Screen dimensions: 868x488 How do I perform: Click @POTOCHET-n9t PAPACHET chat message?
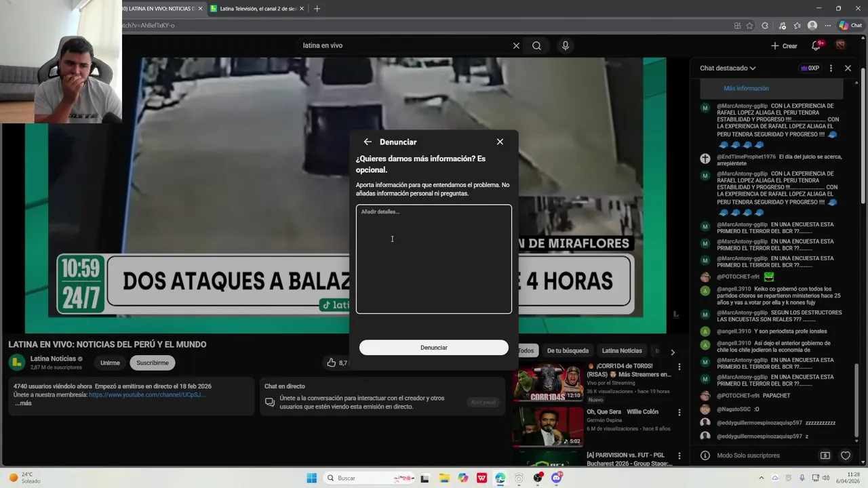(x=753, y=395)
